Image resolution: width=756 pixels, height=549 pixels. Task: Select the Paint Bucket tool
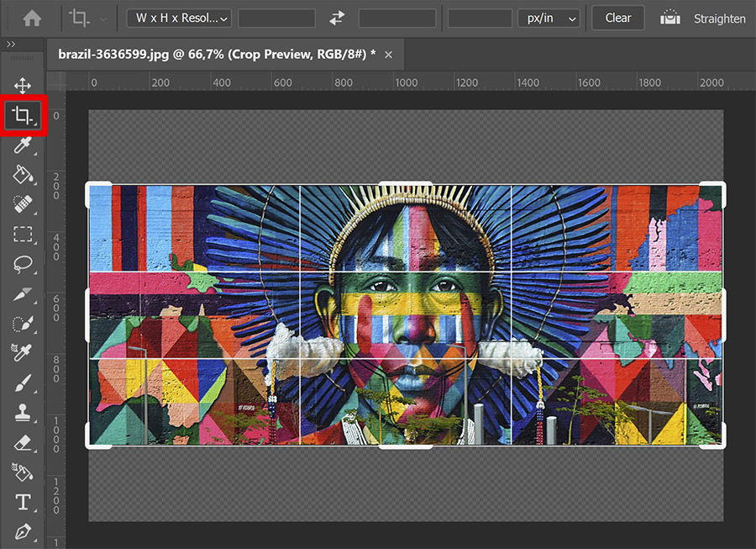pyautogui.click(x=24, y=175)
